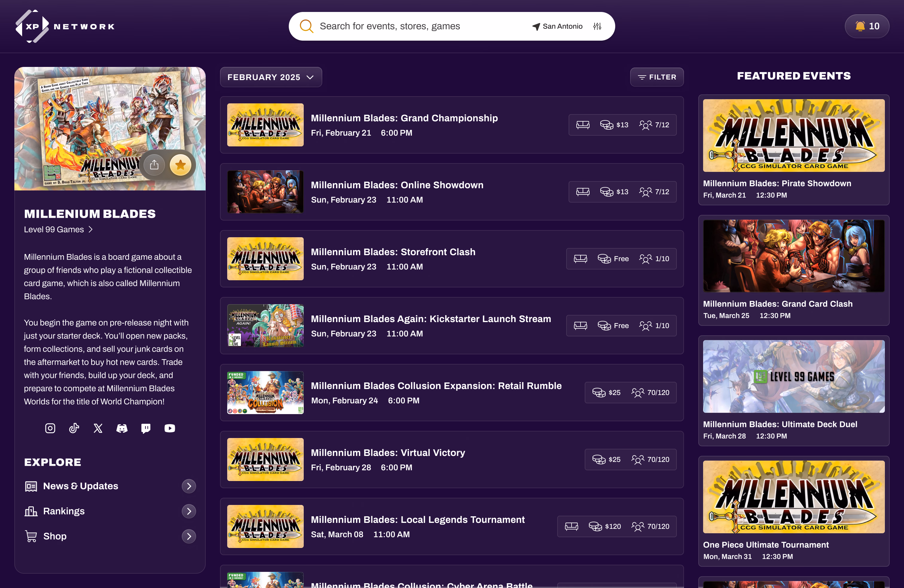The height and width of the screenshot is (588, 904).
Task: Click the Millenium Blades box cover image
Action: point(110,129)
